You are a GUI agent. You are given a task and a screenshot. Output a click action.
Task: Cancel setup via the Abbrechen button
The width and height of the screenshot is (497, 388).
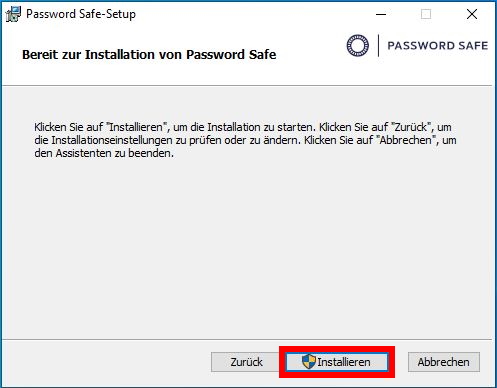[444, 362]
